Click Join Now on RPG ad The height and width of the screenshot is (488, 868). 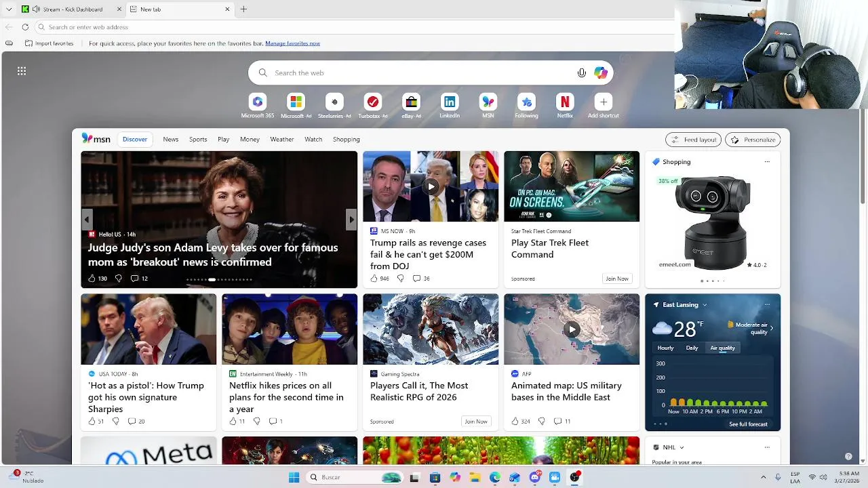[x=476, y=421]
